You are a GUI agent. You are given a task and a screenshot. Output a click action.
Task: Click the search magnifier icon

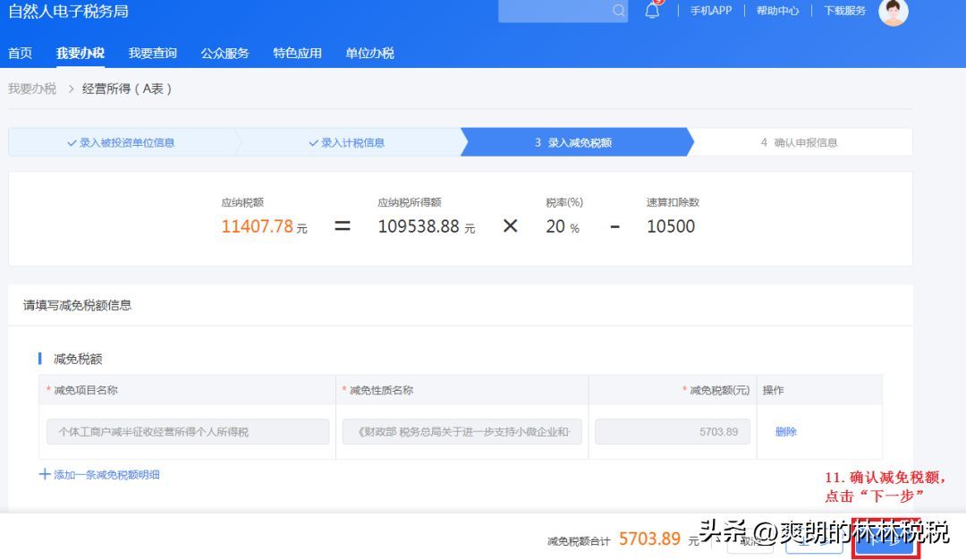pyautogui.click(x=618, y=12)
